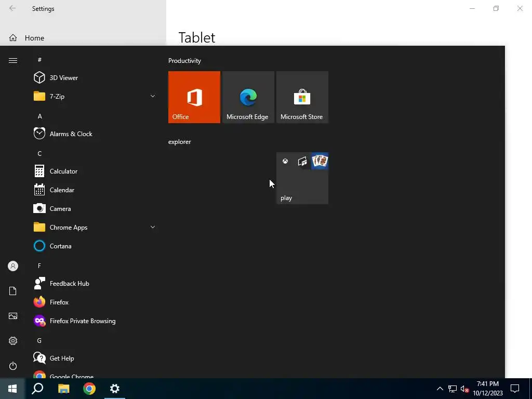532x399 pixels.
Task: Click the back arrow in Settings
Action: click(x=12, y=8)
